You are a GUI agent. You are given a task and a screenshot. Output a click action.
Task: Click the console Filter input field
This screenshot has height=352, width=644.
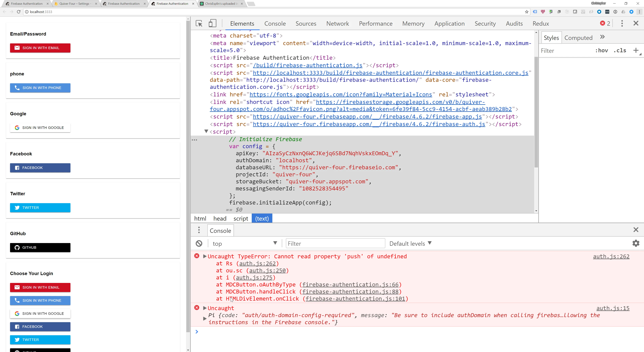tap(335, 244)
